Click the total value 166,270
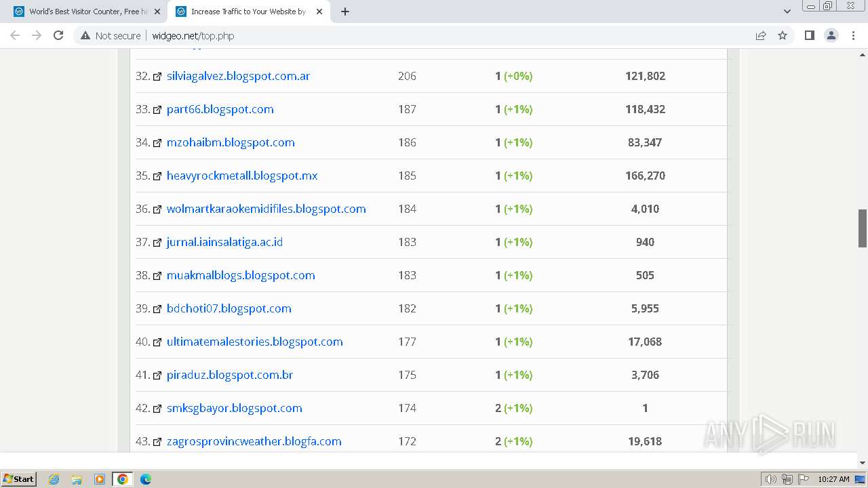The image size is (868, 488). 645,176
